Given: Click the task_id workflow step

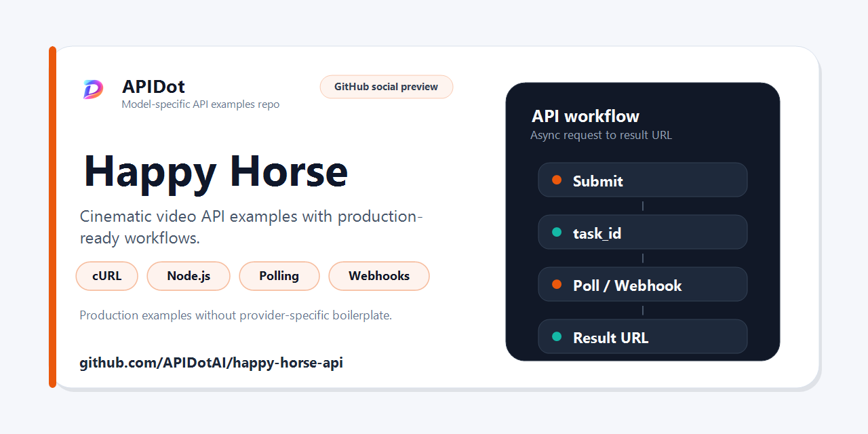Looking at the screenshot, I should (x=643, y=233).
